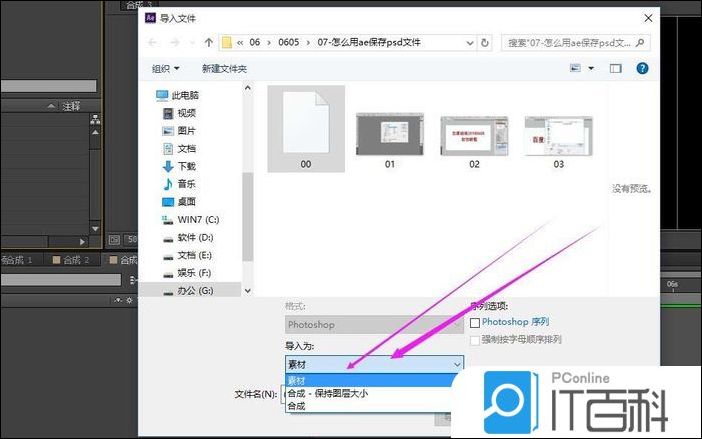Go back using the back arrow
This screenshot has height=439, width=702.
tap(152, 43)
